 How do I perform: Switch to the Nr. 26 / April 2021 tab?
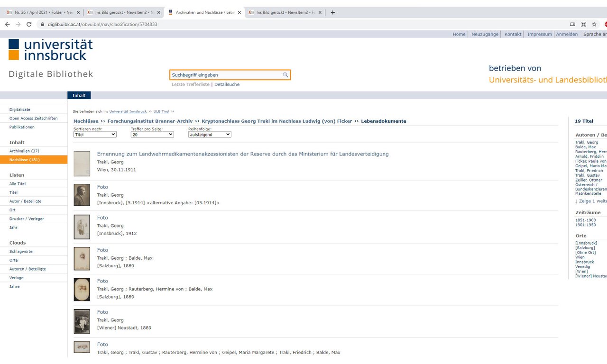tap(43, 12)
